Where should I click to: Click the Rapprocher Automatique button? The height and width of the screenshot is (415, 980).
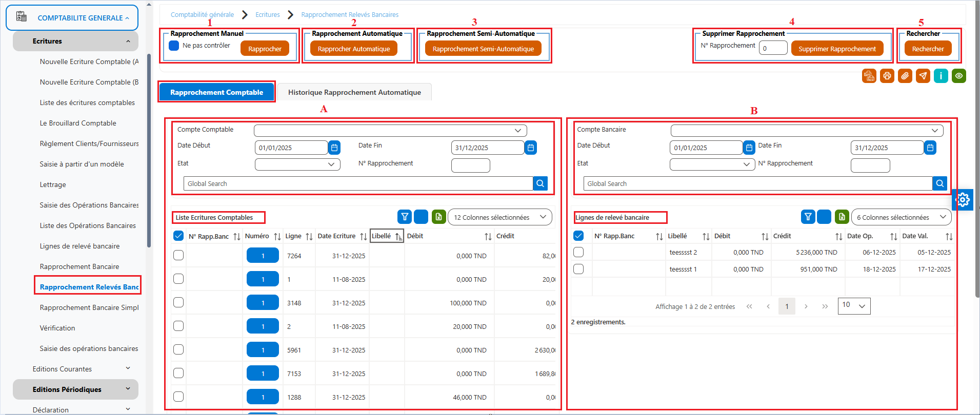click(354, 49)
